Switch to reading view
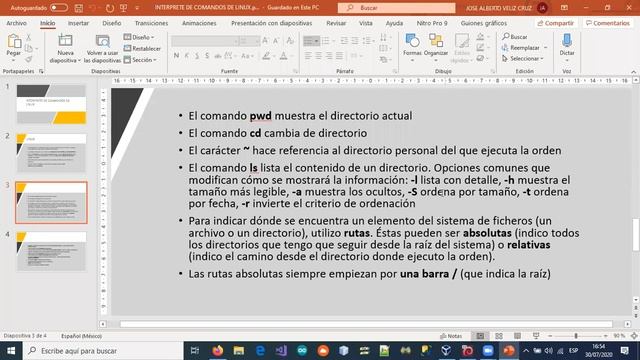 pyautogui.click(x=517, y=336)
